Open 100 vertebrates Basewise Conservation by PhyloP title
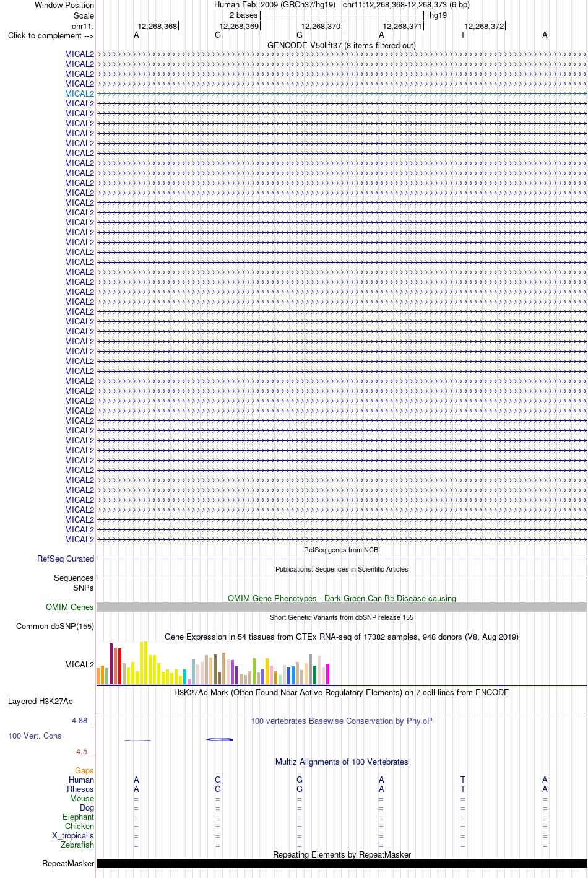Screen dimensions: 588x878 click(342, 721)
